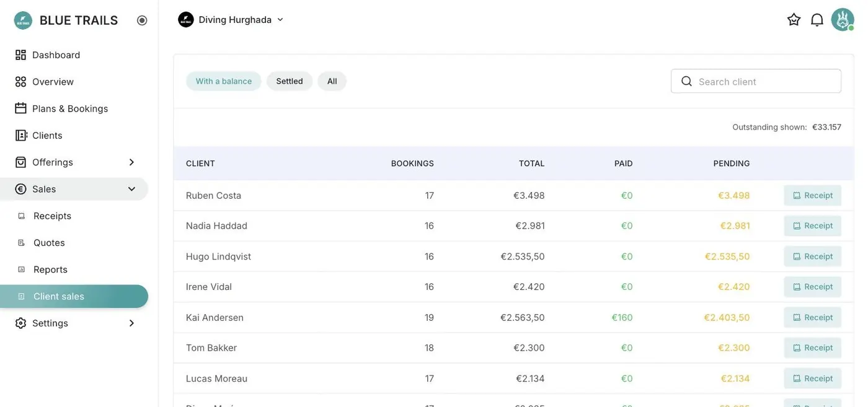Click Tom Bakker's bookings count 18
868x407 pixels.
[x=429, y=348]
